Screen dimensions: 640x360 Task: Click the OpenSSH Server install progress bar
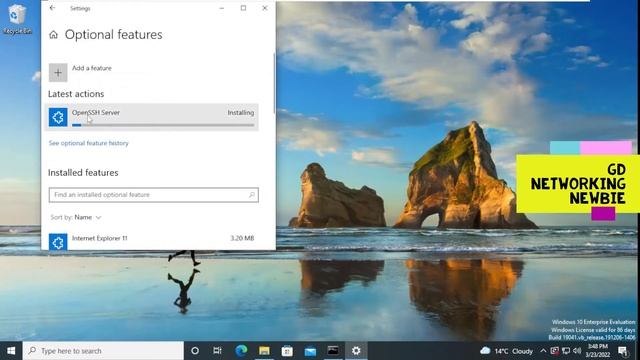tap(163, 125)
